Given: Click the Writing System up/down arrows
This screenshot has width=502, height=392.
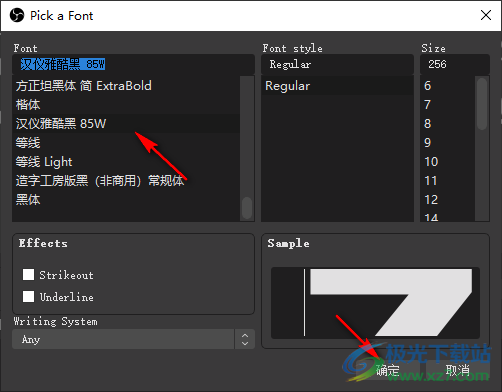Looking at the screenshot, I should (245, 339).
